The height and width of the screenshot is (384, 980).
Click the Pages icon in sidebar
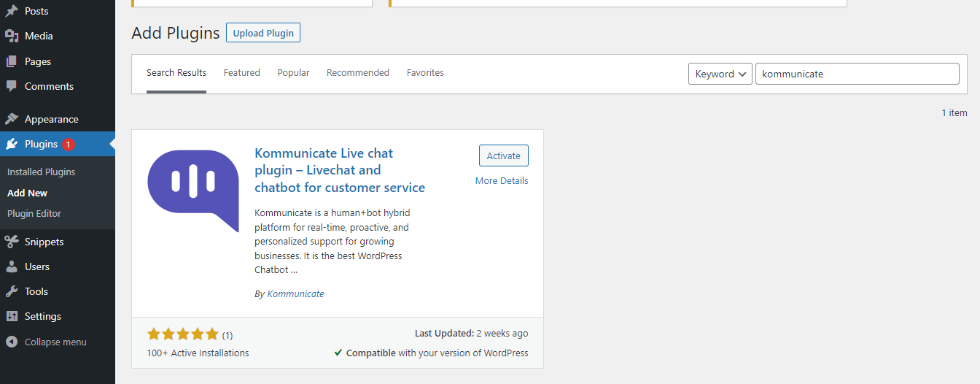12,61
